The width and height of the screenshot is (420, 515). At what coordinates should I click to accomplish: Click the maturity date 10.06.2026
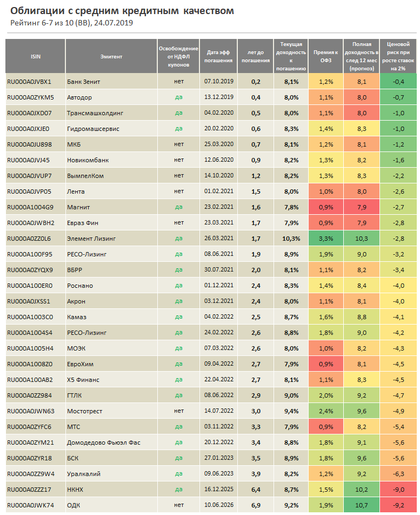click(219, 505)
